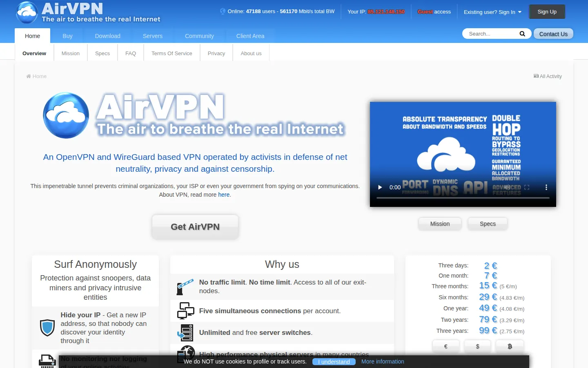The image size is (588, 368).
Task: Click the search magnifier icon
Action: (522, 34)
